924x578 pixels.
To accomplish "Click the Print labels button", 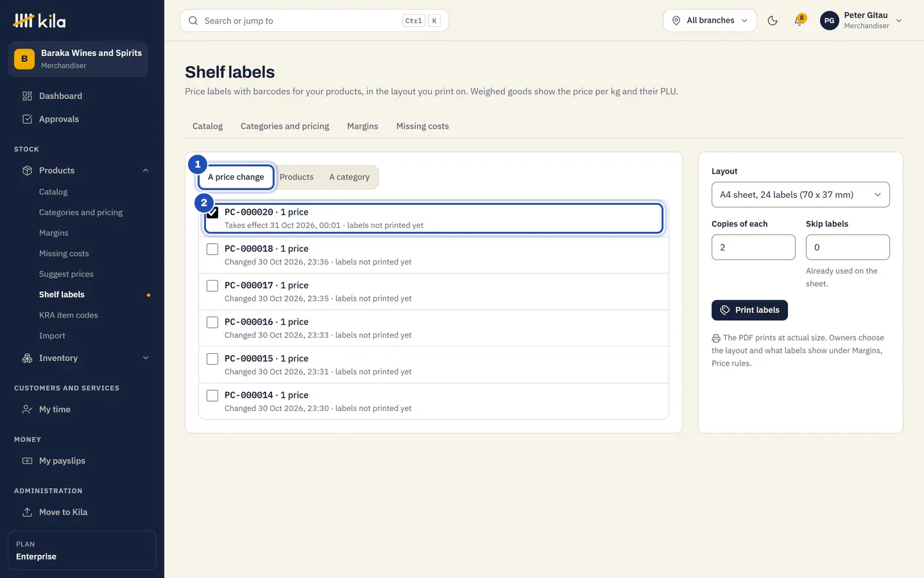I will coord(749,310).
